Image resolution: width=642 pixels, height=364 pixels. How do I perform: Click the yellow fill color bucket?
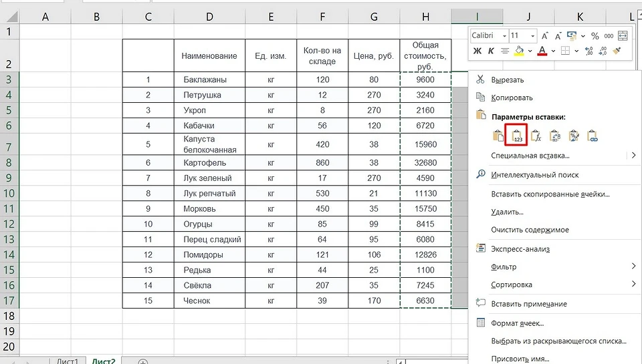tap(519, 51)
